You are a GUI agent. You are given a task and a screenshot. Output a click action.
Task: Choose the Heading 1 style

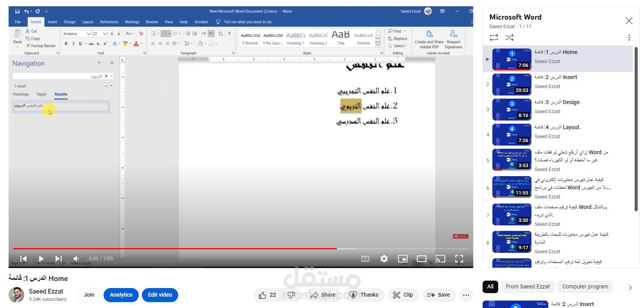295,38
